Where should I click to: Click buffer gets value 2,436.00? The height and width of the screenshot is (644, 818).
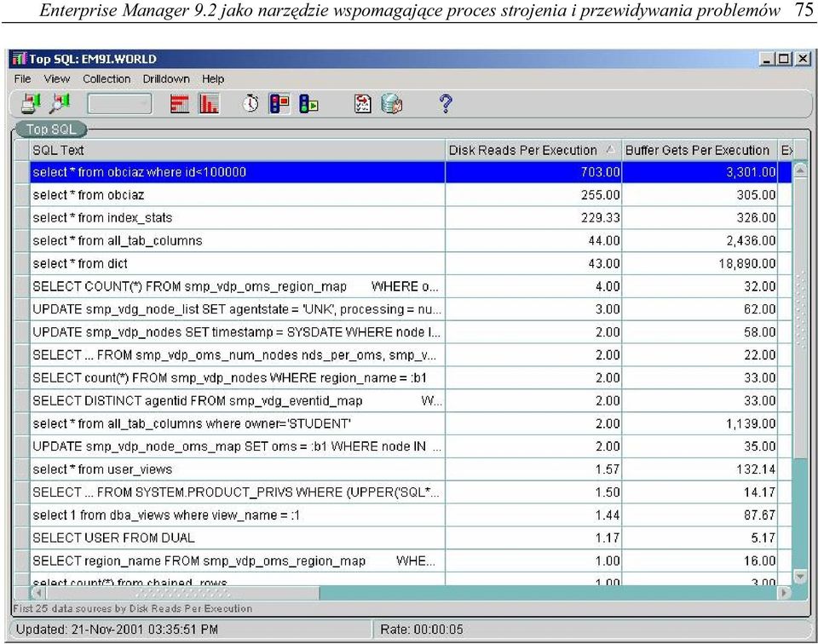click(751, 241)
